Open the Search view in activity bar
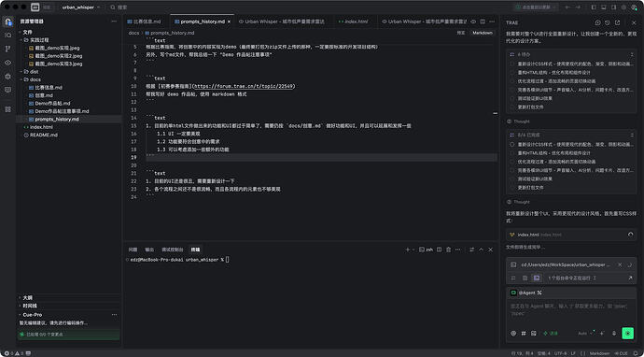This screenshot has width=644, height=357. (7, 36)
